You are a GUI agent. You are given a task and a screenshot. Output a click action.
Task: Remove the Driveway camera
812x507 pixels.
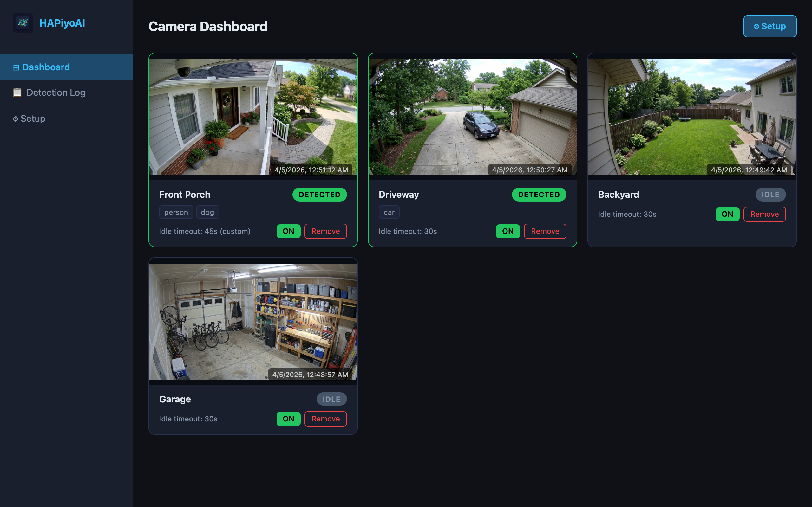pyautogui.click(x=545, y=231)
